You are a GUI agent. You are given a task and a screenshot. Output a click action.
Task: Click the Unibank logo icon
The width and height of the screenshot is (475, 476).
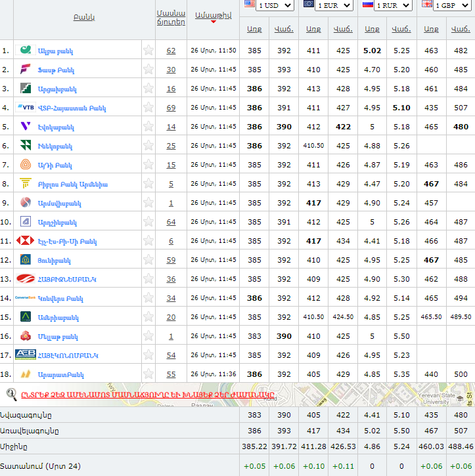click(26, 260)
